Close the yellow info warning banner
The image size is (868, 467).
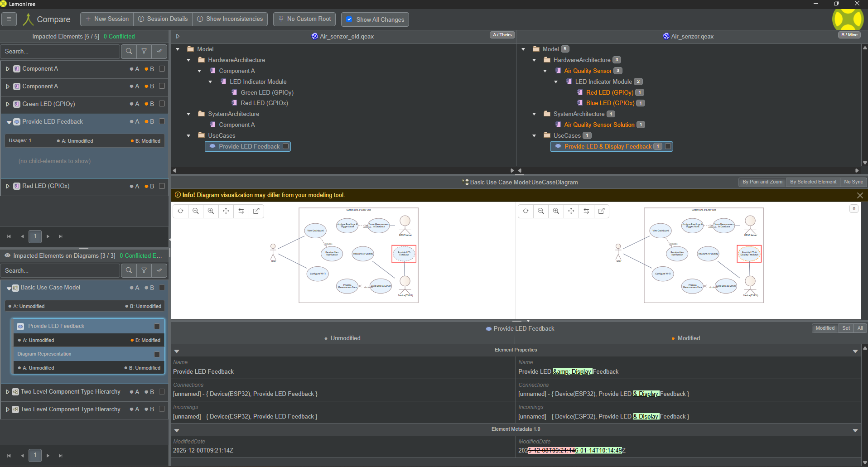(x=859, y=195)
